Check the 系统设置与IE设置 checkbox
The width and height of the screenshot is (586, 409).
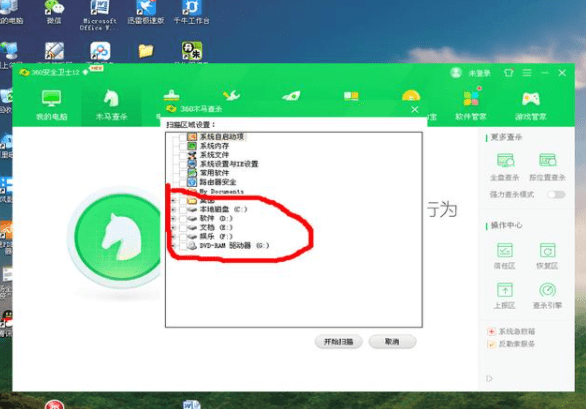pos(182,164)
